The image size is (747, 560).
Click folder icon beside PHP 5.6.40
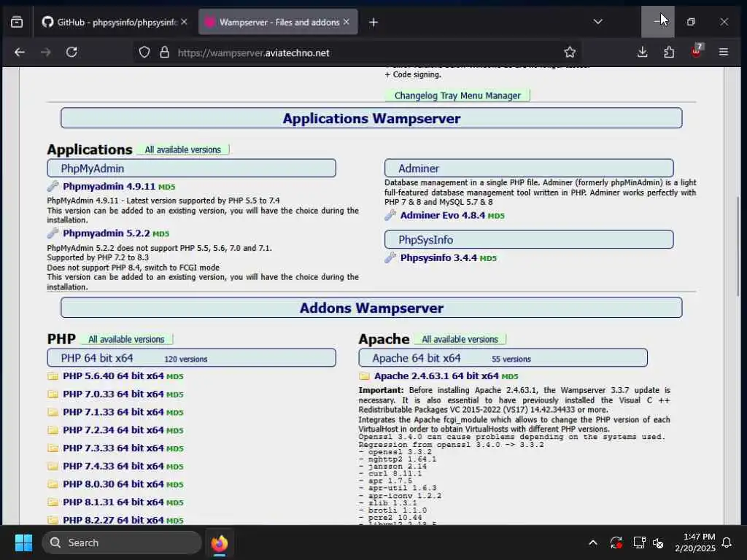(x=53, y=376)
